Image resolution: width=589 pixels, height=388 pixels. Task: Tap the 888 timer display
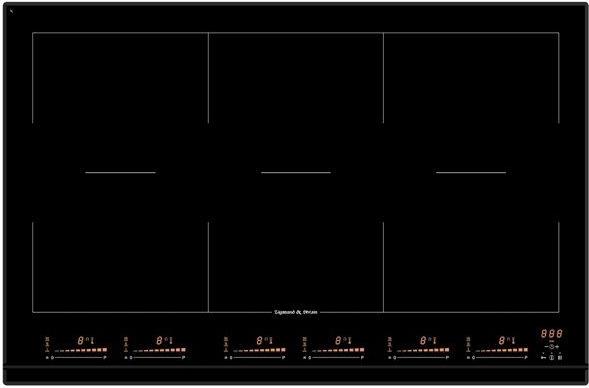coord(552,334)
